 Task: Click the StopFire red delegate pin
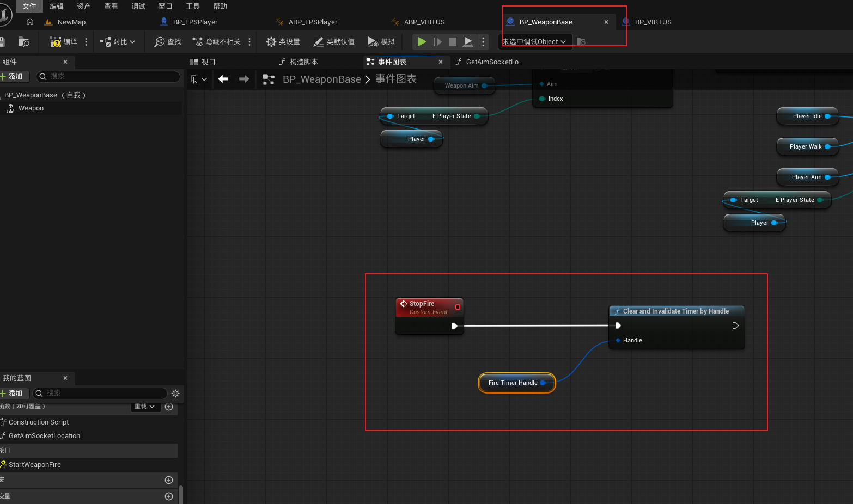[x=458, y=307]
